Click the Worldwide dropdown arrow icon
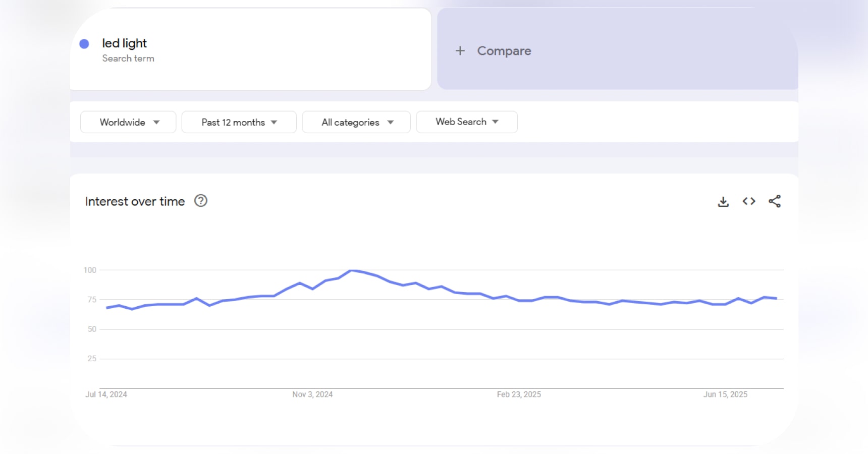868x454 pixels. coord(156,122)
